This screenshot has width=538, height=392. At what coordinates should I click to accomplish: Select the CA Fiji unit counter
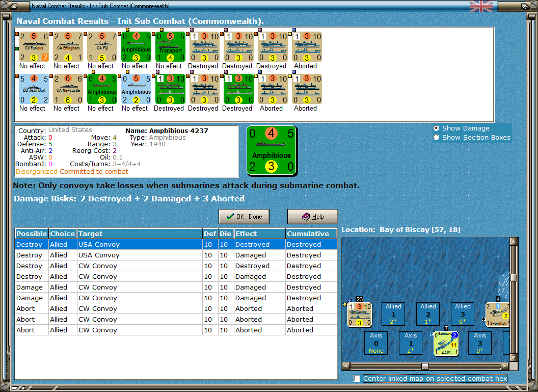click(x=102, y=47)
